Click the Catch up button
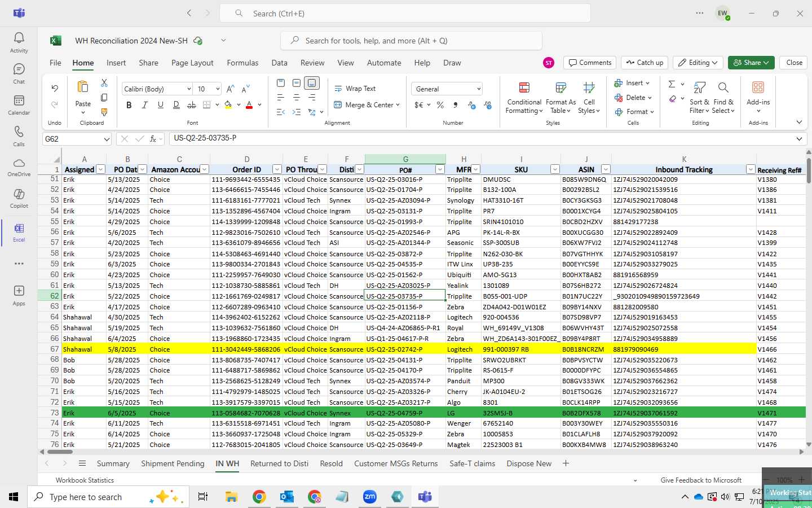 click(x=645, y=63)
